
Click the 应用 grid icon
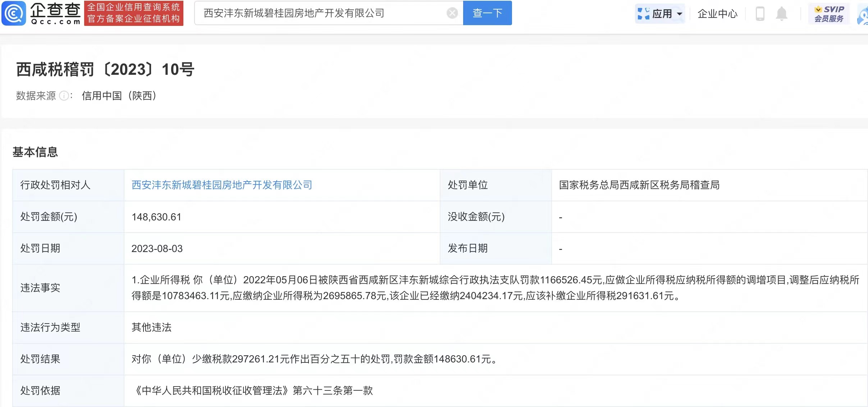pos(643,14)
